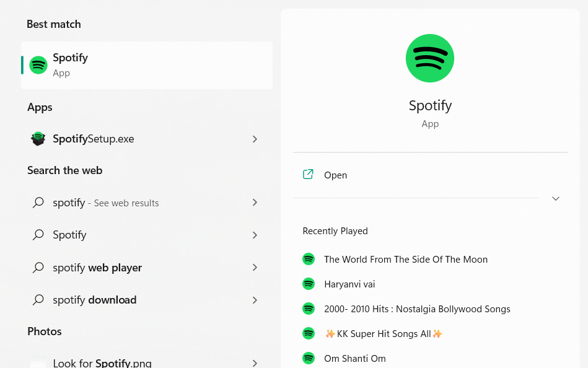Click Spotify icon beside Om Shanti Om

(x=309, y=358)
